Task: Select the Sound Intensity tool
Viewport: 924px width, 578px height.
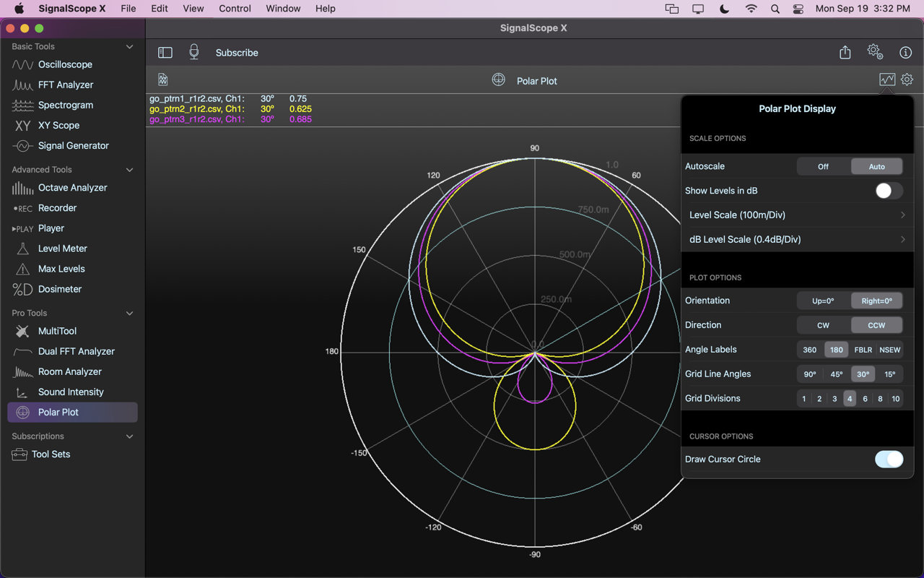Action: (72, 392)
